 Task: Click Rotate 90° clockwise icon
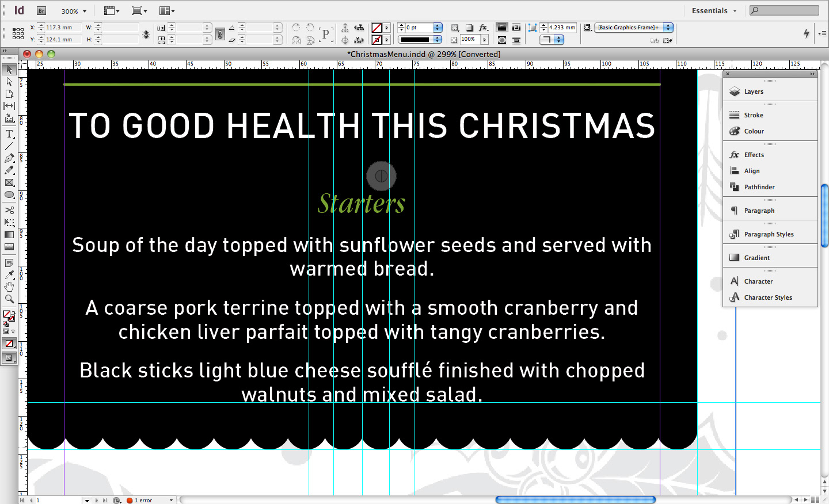(296, 28)
